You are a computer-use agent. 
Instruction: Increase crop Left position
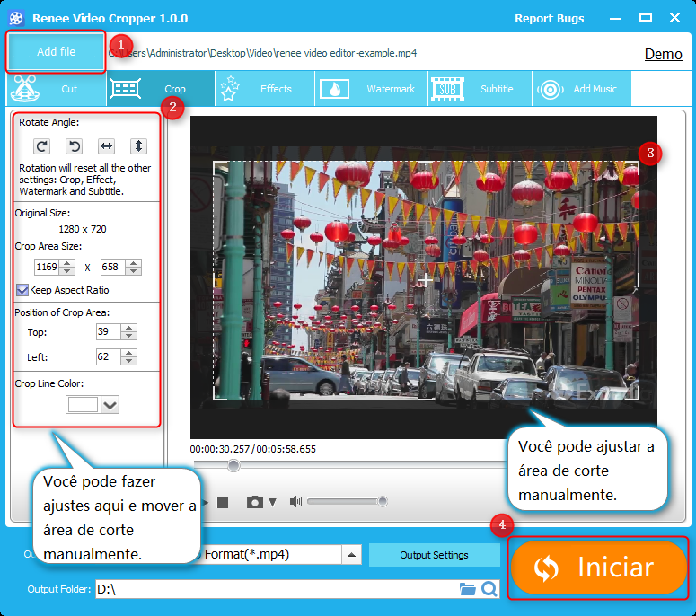coord(128,353)
